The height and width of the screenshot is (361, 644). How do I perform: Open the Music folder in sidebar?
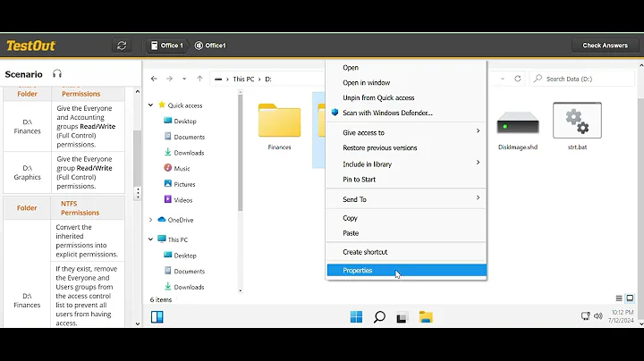(x=177, y=168)
